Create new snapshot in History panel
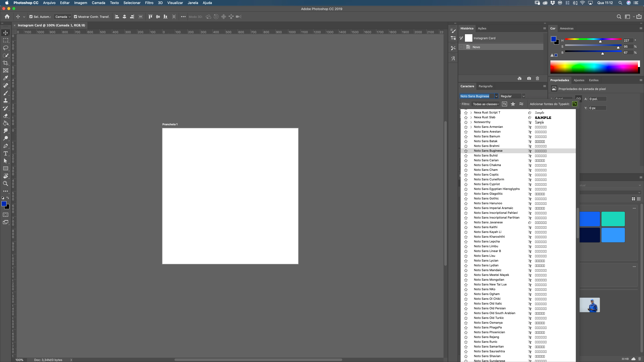The image size is (644, 362). 529,78
